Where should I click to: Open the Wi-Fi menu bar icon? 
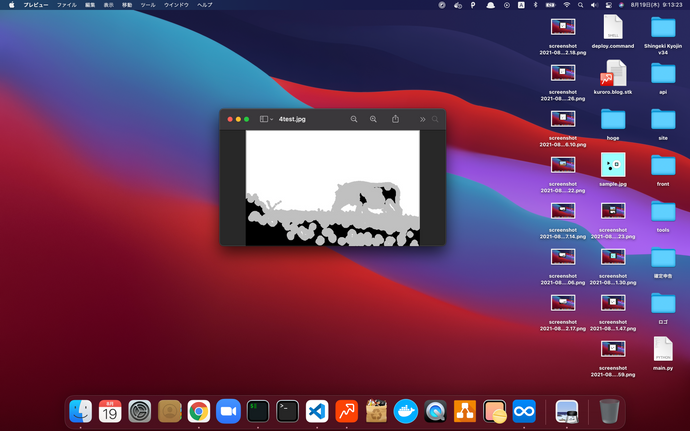[566, 5]
